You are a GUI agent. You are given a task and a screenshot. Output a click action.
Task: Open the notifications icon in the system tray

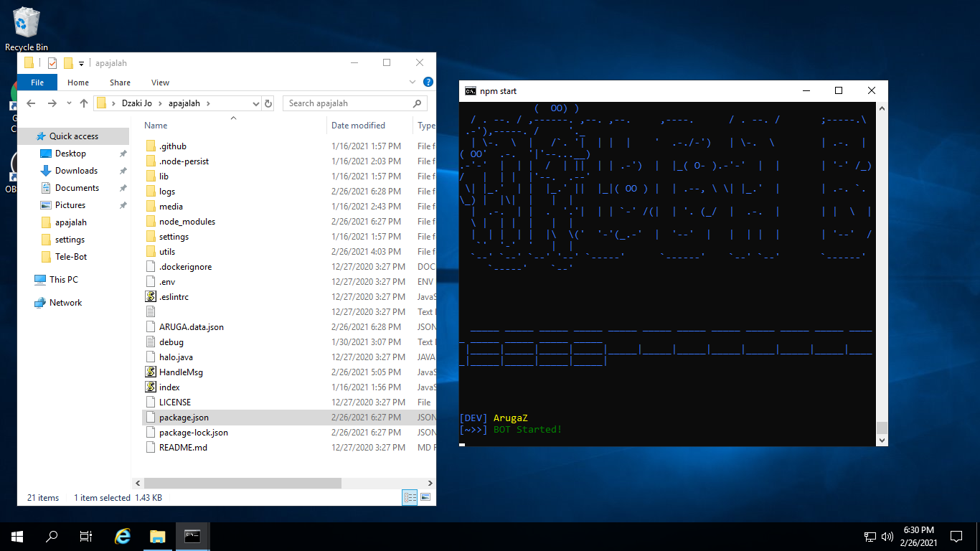pos(956,536)
